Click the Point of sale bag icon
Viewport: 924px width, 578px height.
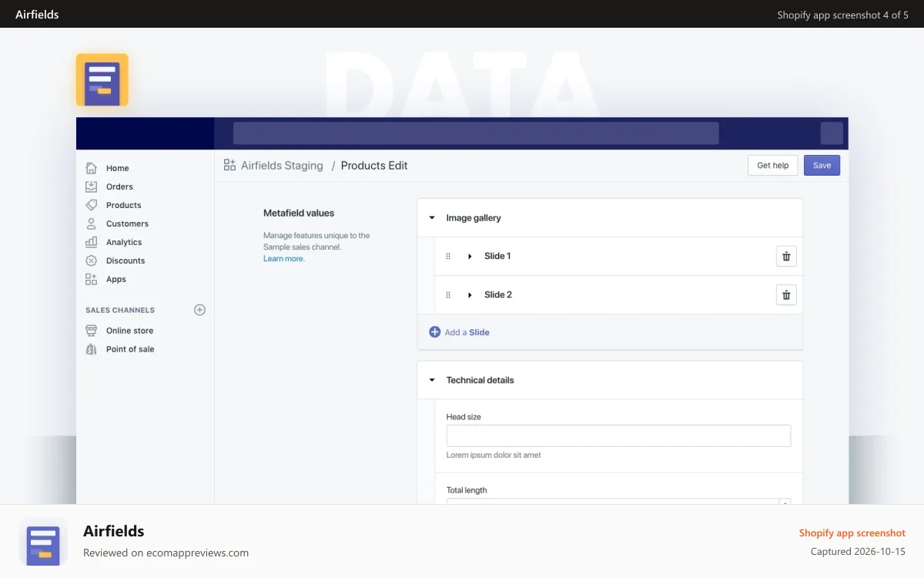[x=92, y=349]
